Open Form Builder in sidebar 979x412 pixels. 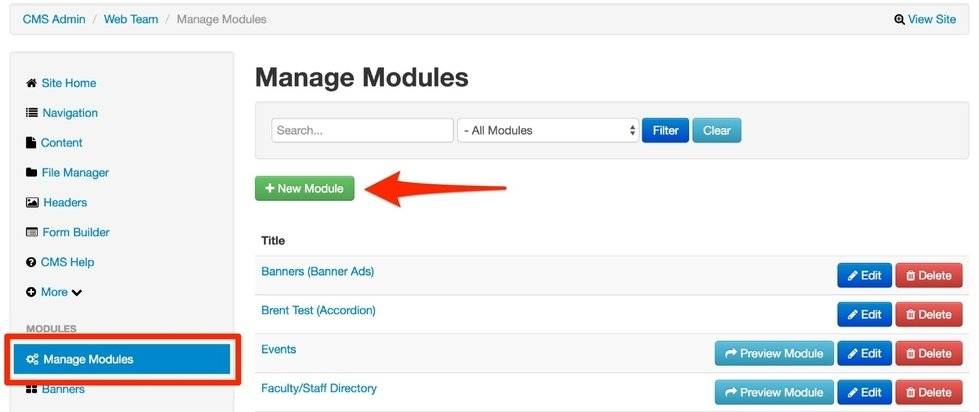pyautogui.click(x=75, y=232)
